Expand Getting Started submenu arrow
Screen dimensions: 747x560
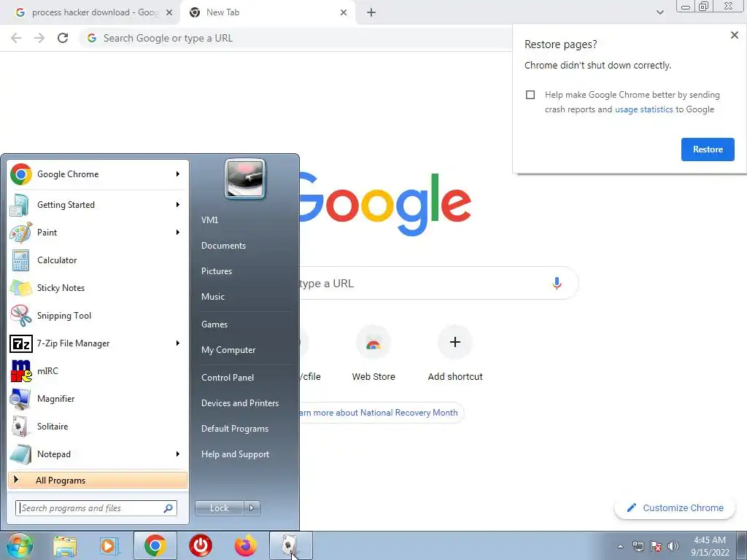tap(178, 205)
